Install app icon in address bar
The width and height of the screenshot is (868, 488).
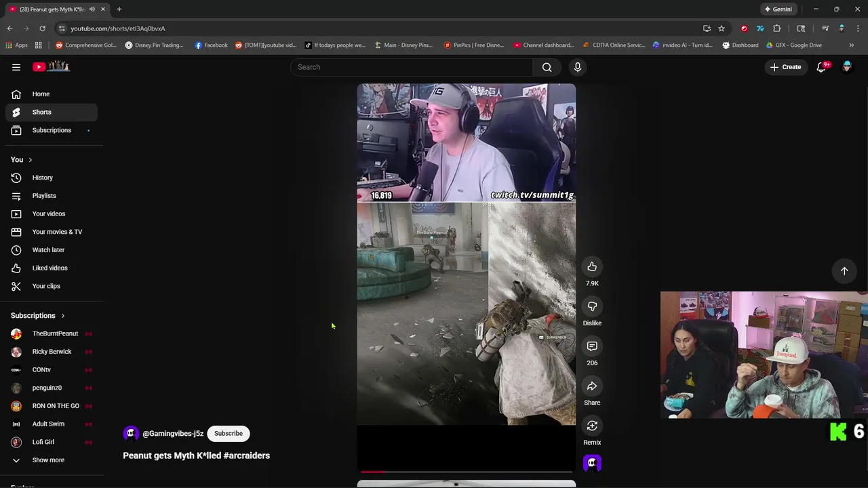[x=707, y=28]
